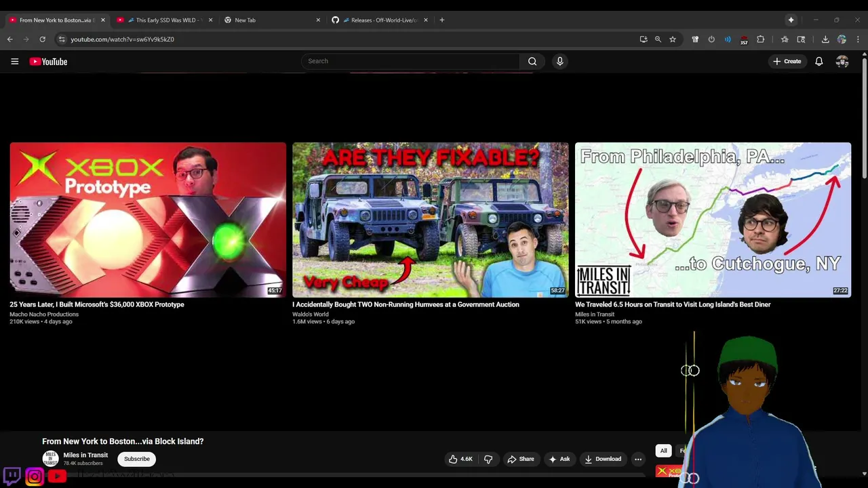Screen dimensions: 868x488
Task: Click the YouTube search input field
Action: pyautogui.click(x=410, y=61)
